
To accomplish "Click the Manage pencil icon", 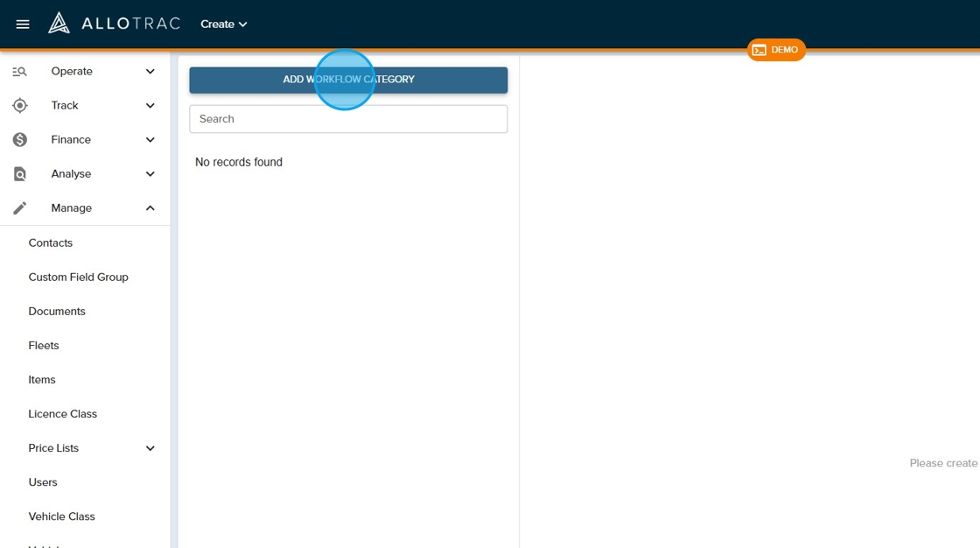I will click(19, 208).
